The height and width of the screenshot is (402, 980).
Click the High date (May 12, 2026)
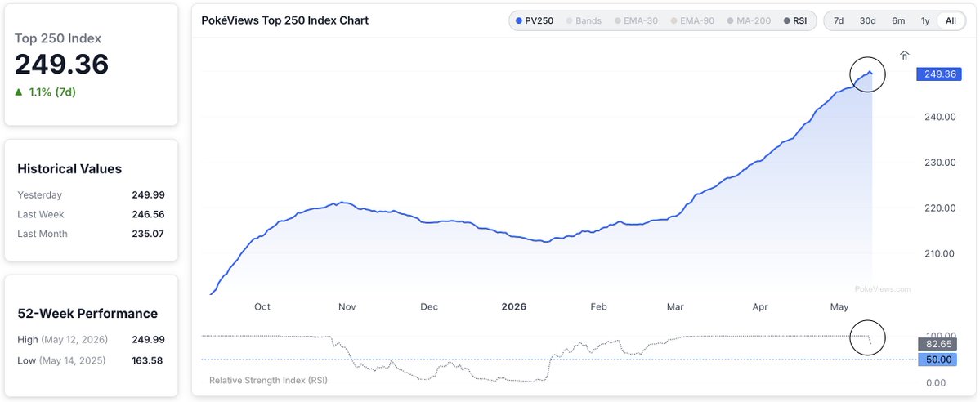point(74,339)
